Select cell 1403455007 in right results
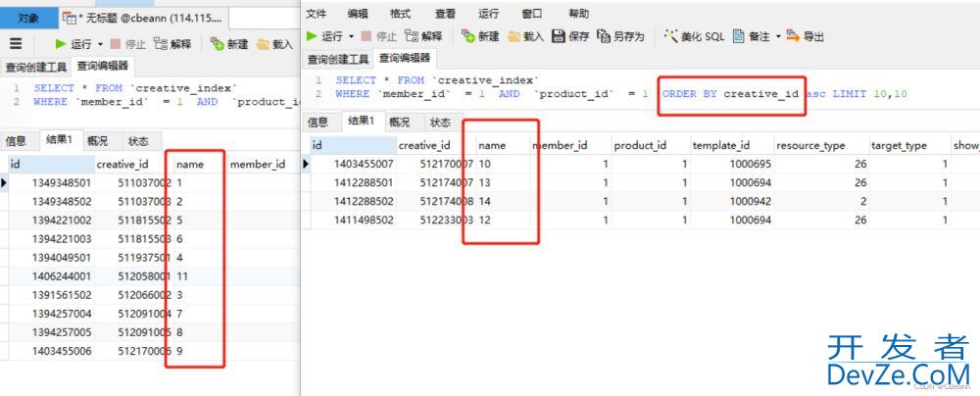The height and width of the screenshot is (396, 980). pos(355,164)
